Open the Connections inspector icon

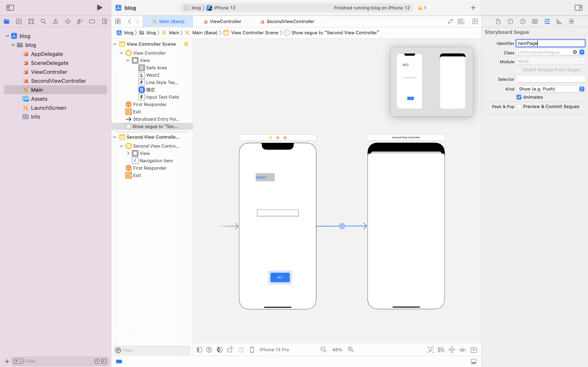[571, 21]
